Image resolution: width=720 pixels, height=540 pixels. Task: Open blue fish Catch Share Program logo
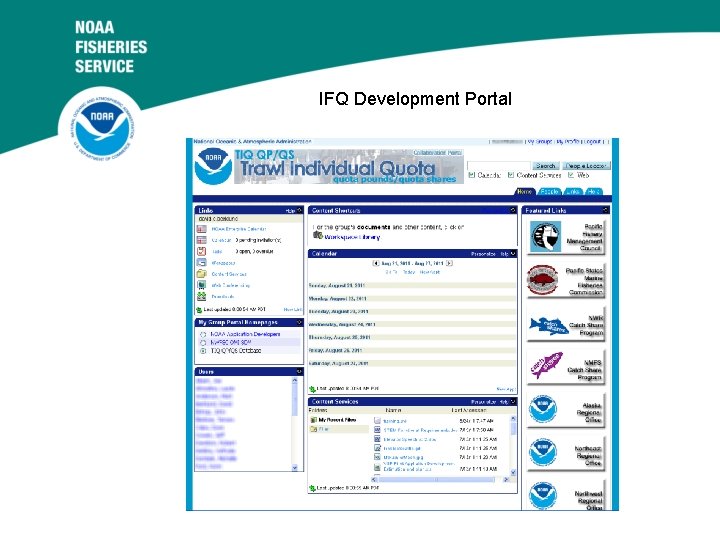tap(548, 326)
